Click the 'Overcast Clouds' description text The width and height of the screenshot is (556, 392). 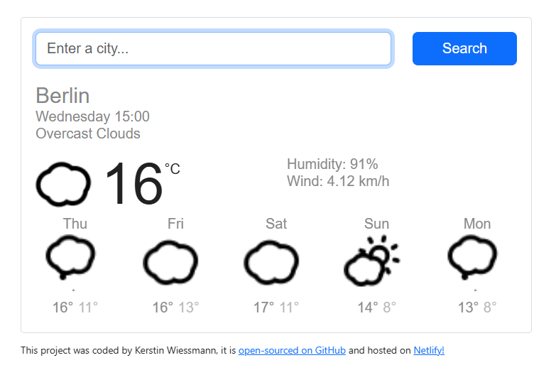(x=88, y=134)
